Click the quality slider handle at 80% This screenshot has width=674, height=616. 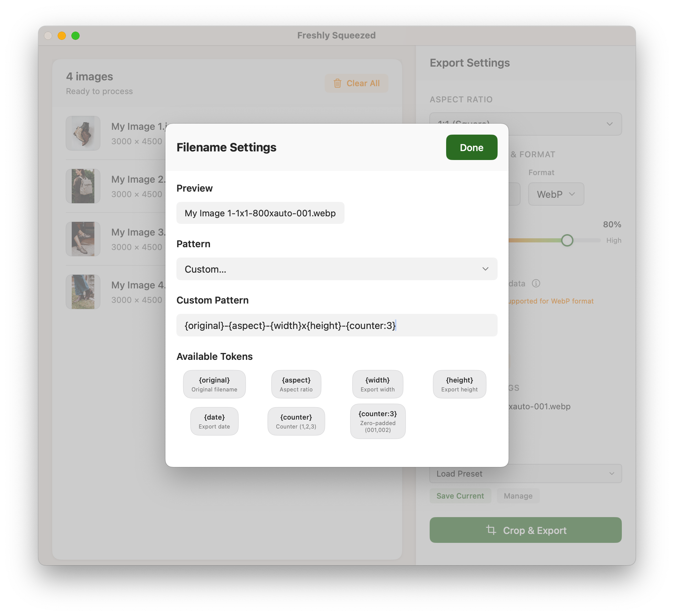click(567, 240)
